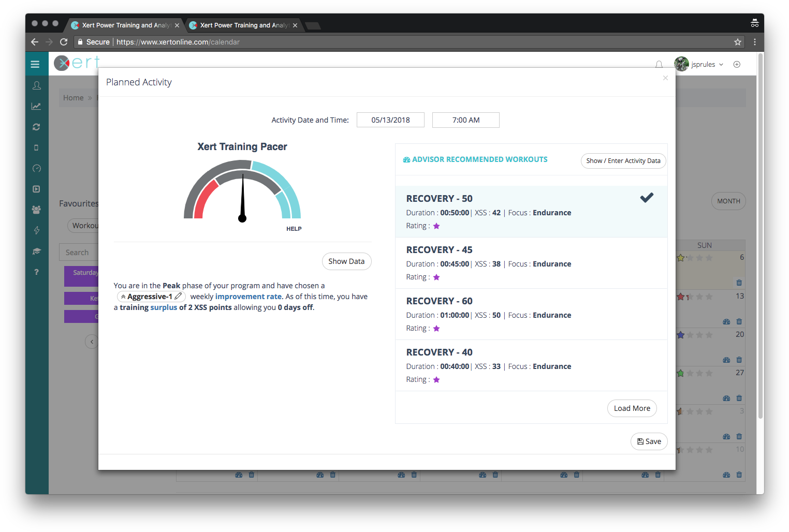Toggle the hamburger sidebar menu
This screenshot has height=532, width=789.
(35, 64)
